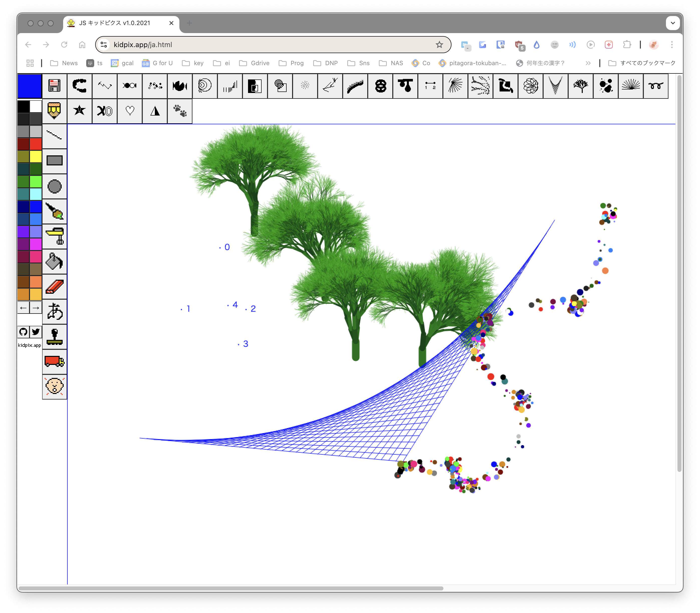Image resolution: width=700 pixels, height=613 pixels.
Task: Click the save floppy disk icon
Action: click(54, 86)
